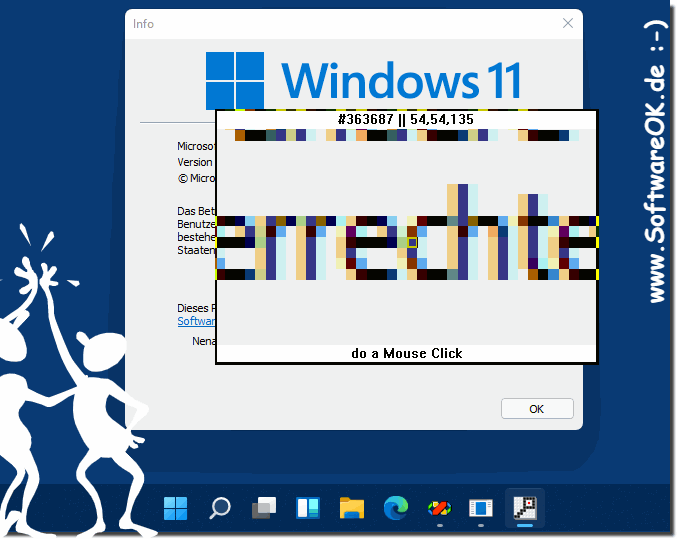This screenshot has height=539, width=677.
Task: Activate the pixel color picker taskbar icon
Action: point(525,508)
